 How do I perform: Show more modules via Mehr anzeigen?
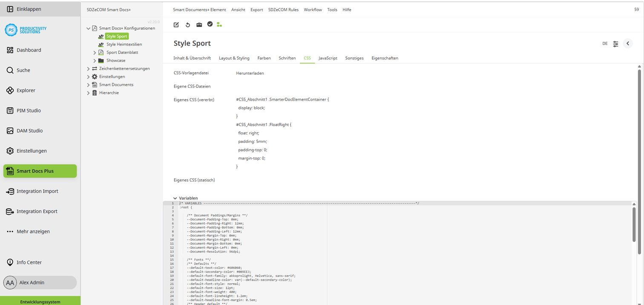click(40, 232)
